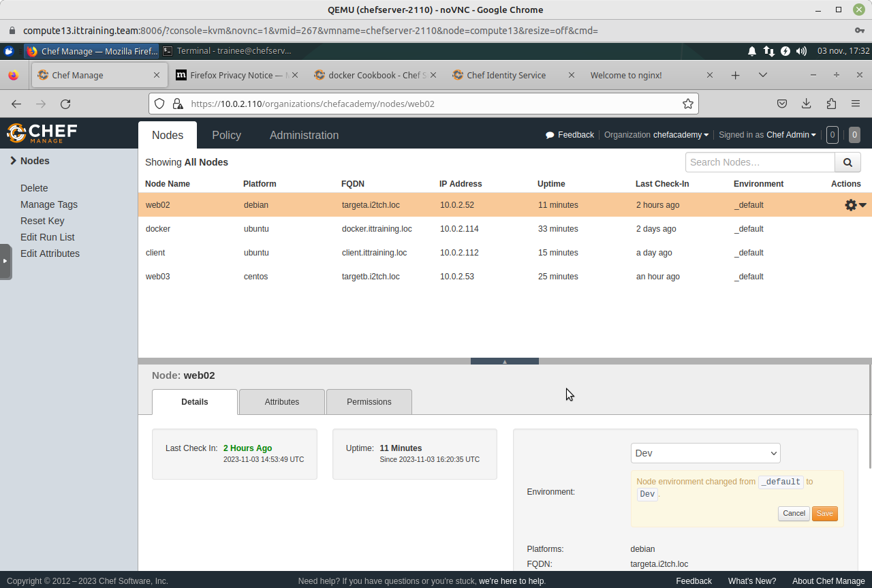Close the Welcome to nginx tab
The image size is (872, 588).
point(709,75)
